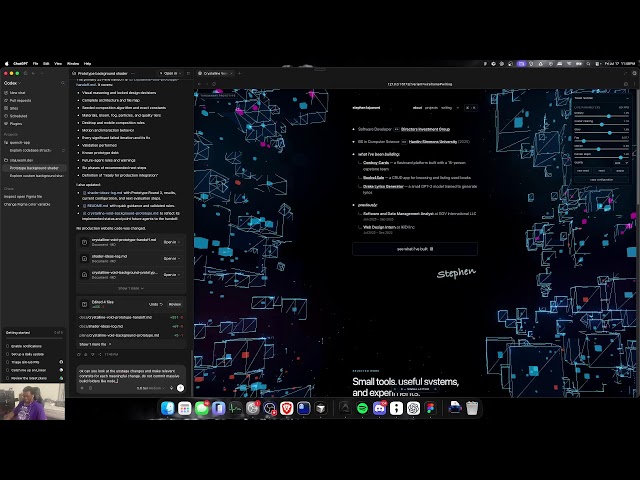Adjust the Density slider in the tuner panel
The image size is (640, 480).
pos(602,116)
